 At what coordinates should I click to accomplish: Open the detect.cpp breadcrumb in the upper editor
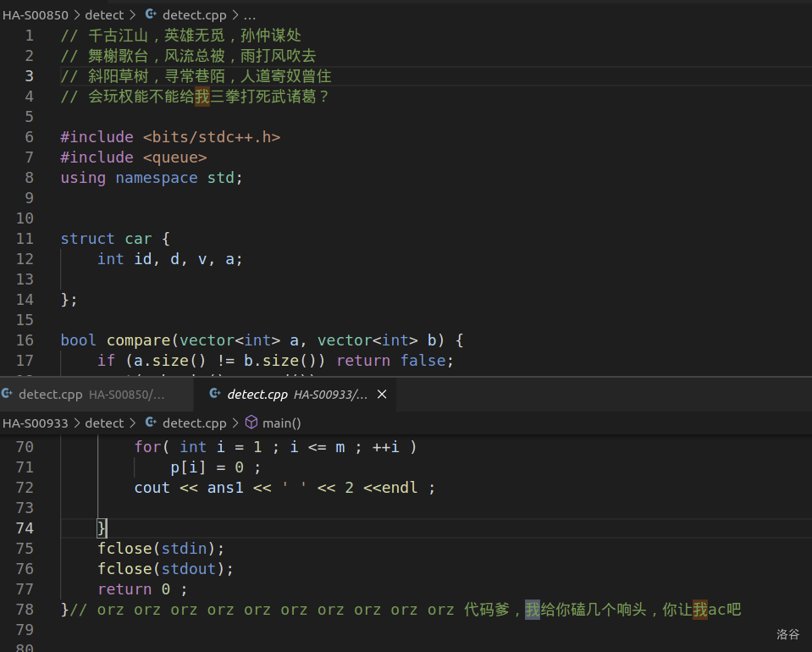click(x=194, y=15)
